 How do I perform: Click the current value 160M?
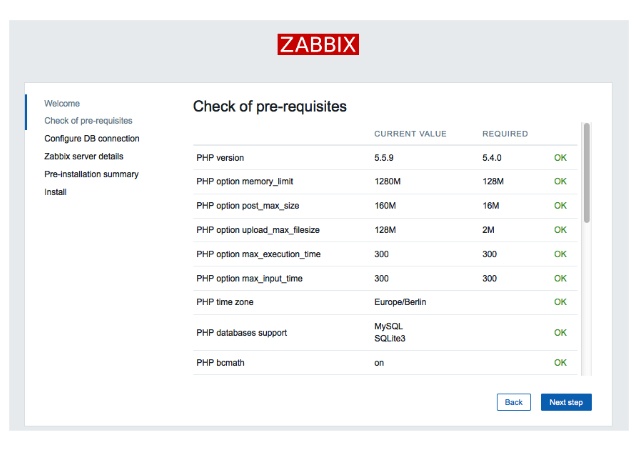pyautogui.click(x=385, y=206)
